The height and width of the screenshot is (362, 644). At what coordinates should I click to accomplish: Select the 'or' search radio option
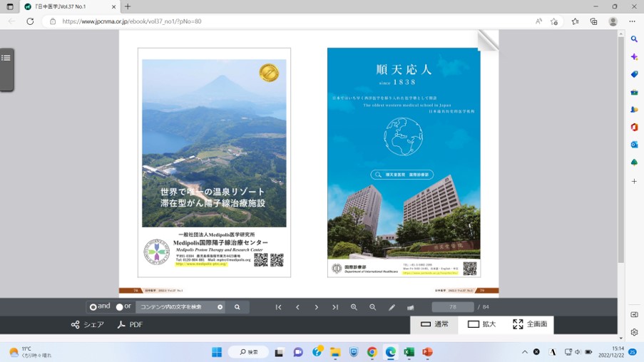[120, 307]
